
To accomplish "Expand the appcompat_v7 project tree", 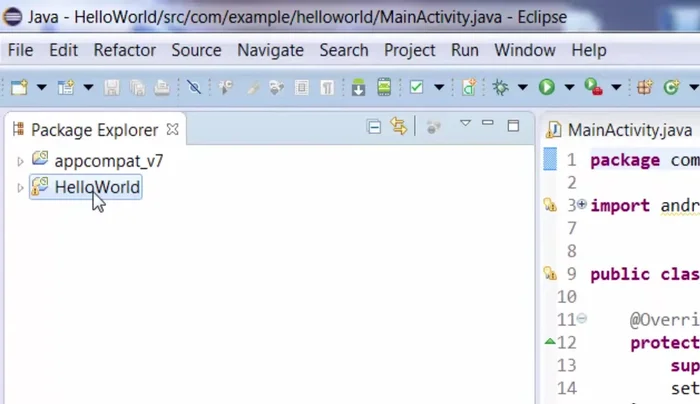I will 20,160.
